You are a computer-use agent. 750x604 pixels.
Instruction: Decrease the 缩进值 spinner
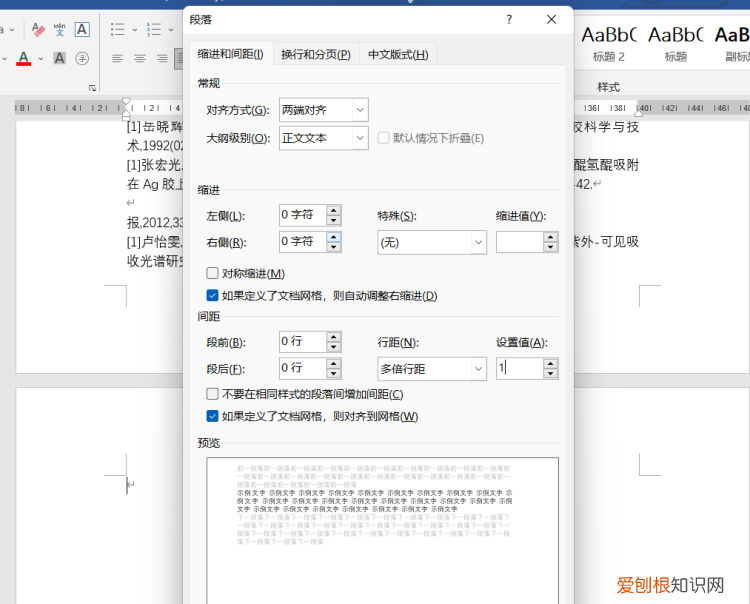(551, 247)
